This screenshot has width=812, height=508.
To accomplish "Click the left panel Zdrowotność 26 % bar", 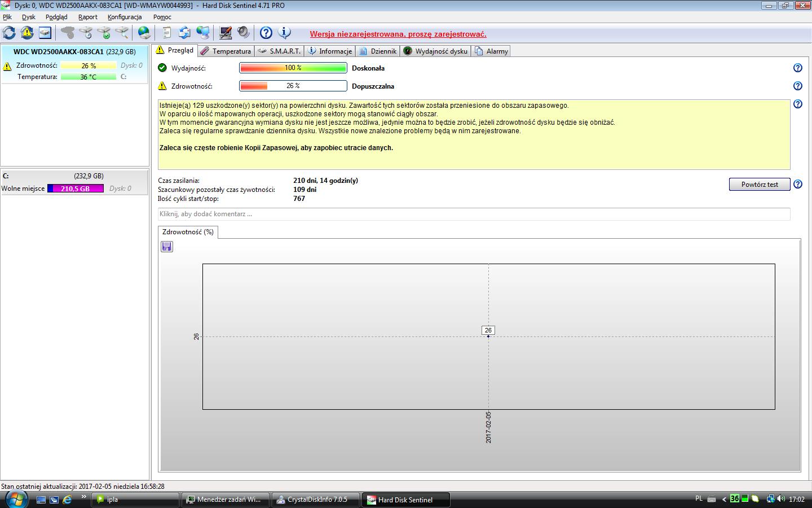I will pos(88,65).
